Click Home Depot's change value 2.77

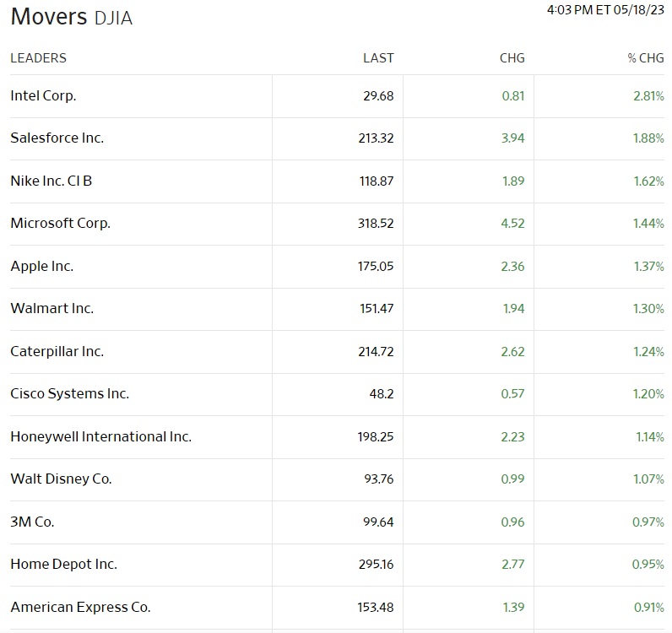coord(513,565)
